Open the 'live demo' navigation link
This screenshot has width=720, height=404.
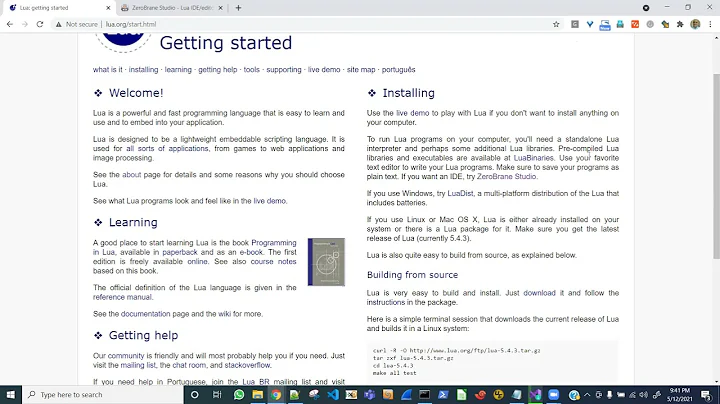click(x=324, y=70)
